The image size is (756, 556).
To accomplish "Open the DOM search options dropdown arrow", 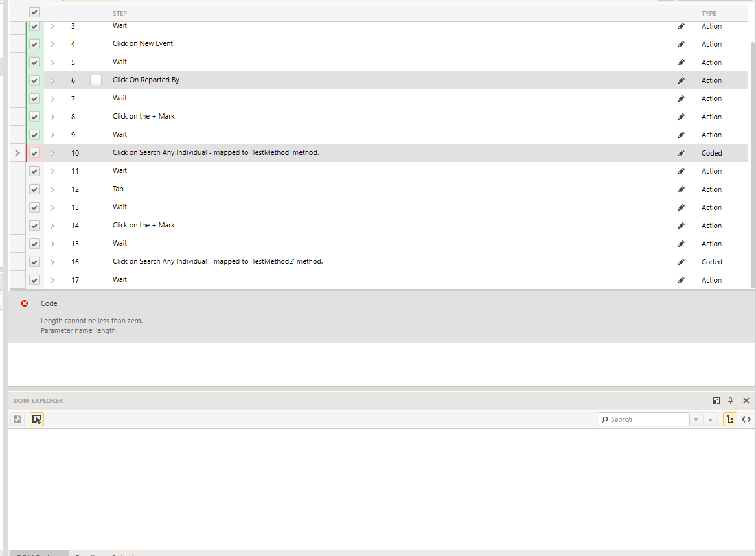I will tap(696, 419).
